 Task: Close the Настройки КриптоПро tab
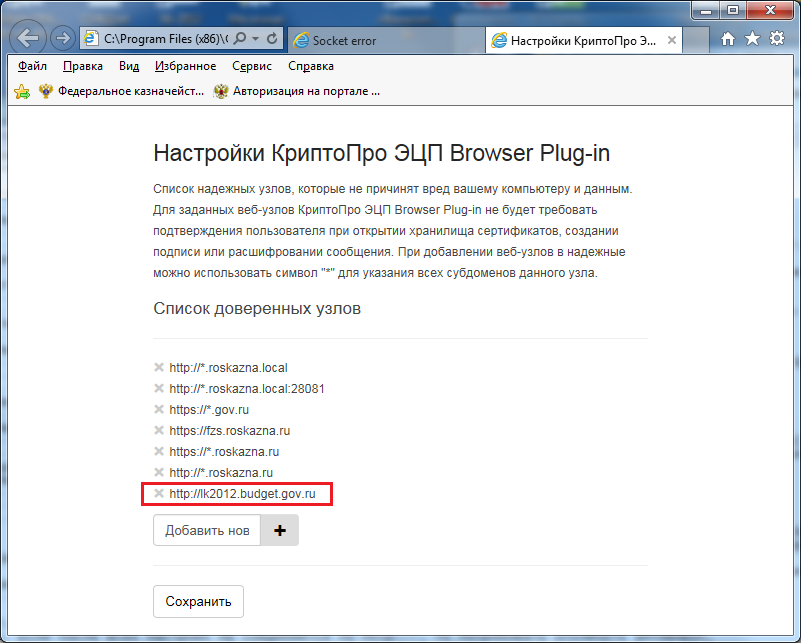[x=672, y=40]
